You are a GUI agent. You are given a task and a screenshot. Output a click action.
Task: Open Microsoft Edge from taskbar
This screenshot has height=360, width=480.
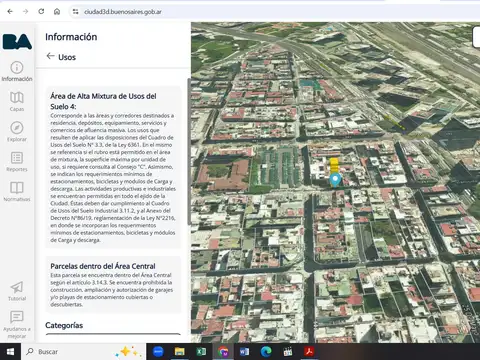[x=266, y=352]
